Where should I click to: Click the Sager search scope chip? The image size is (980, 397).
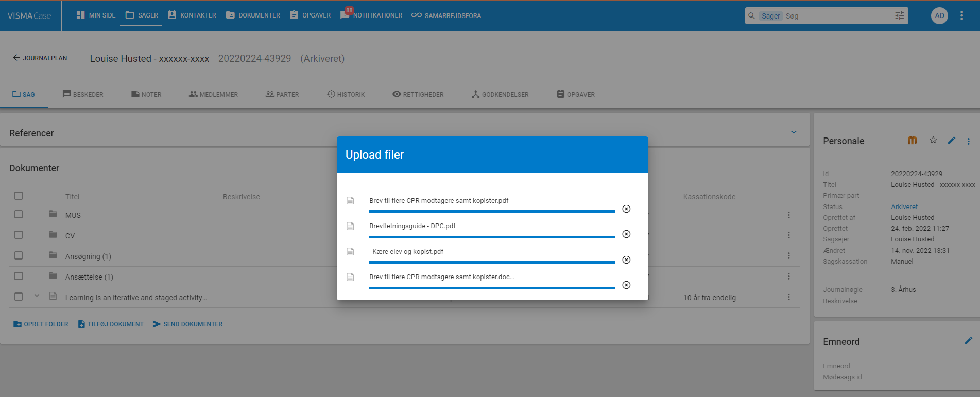coord(771,16)
